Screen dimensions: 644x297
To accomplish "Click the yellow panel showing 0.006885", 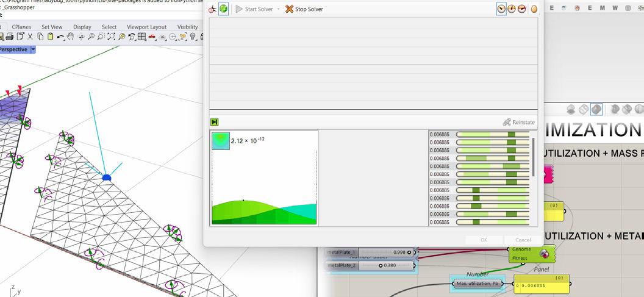I will 542,284.
